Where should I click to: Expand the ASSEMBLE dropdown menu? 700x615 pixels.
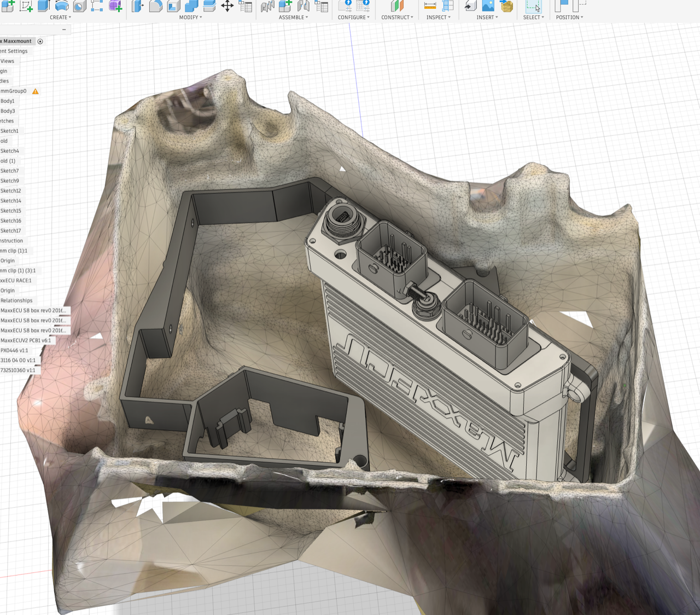coord(293,18)
